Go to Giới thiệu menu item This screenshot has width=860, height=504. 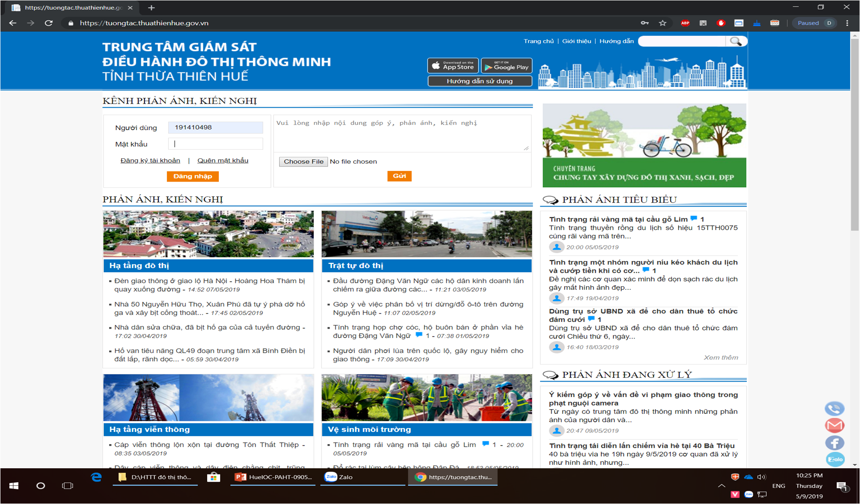[x=576, y=41]
